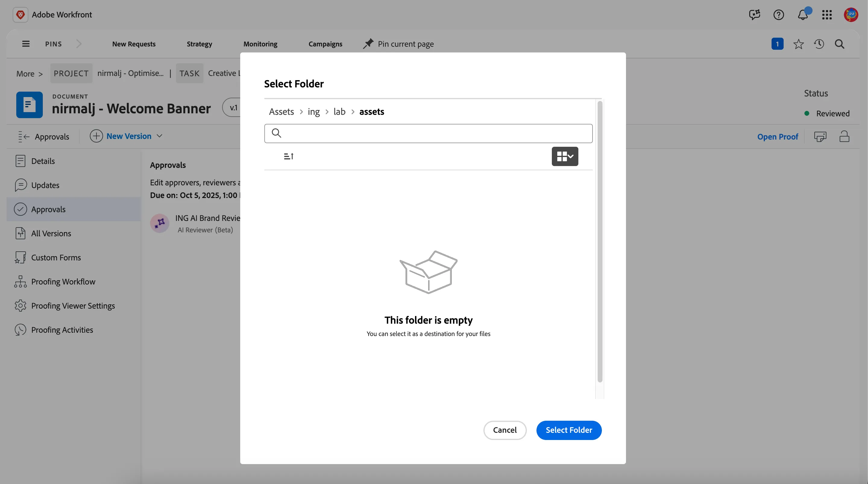Image resolution: width=868 pixels, height=484 pixels.
Task: Go to the lab breadcrumb folder
Action: click(x=339, y=112)
